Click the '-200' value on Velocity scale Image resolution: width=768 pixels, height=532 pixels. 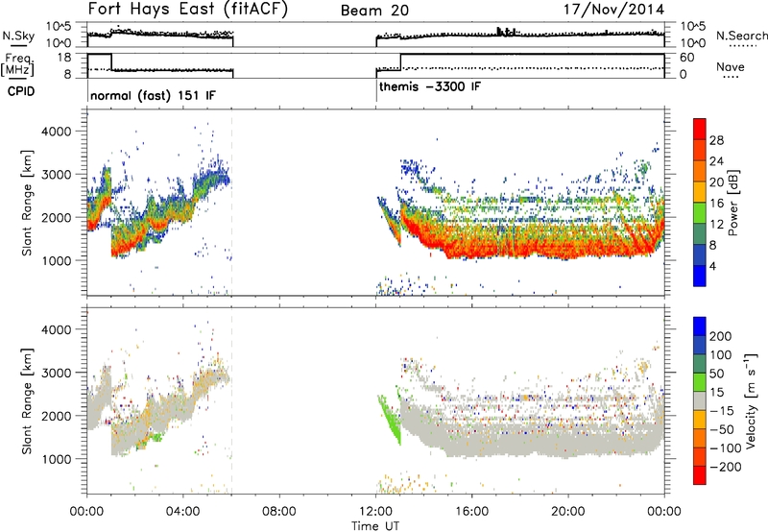coord(726,467)
